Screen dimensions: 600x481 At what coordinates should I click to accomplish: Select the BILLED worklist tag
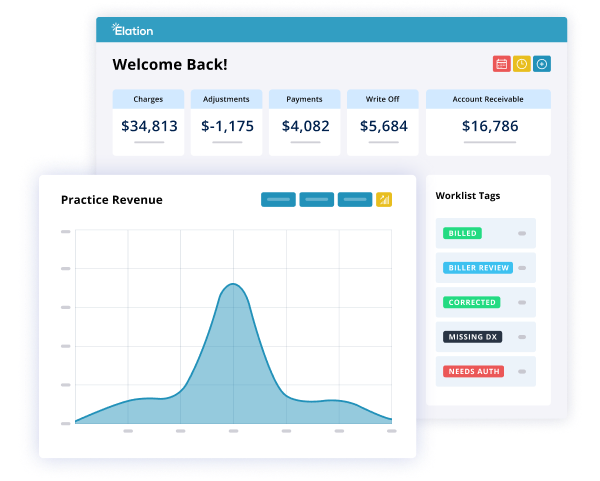pos(463,233)
